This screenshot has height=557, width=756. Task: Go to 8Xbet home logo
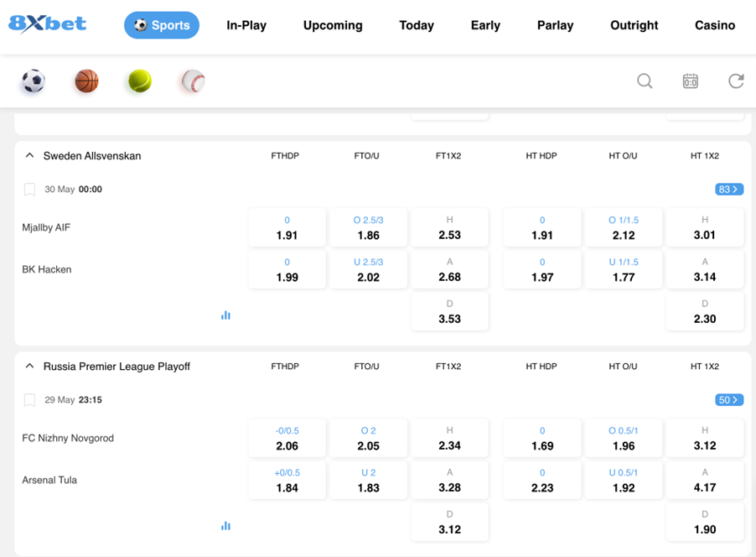[x=48, y=23]
